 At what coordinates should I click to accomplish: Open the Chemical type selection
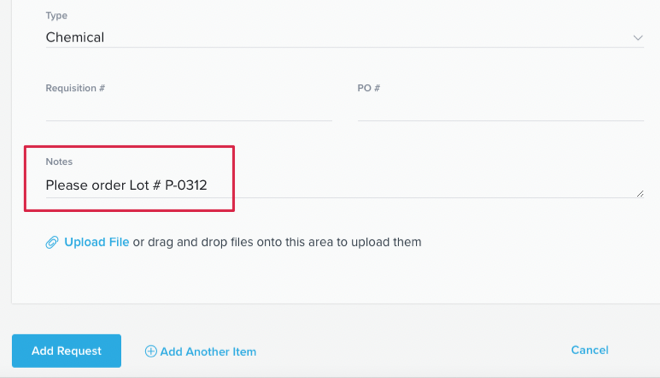tap(345, 37)
